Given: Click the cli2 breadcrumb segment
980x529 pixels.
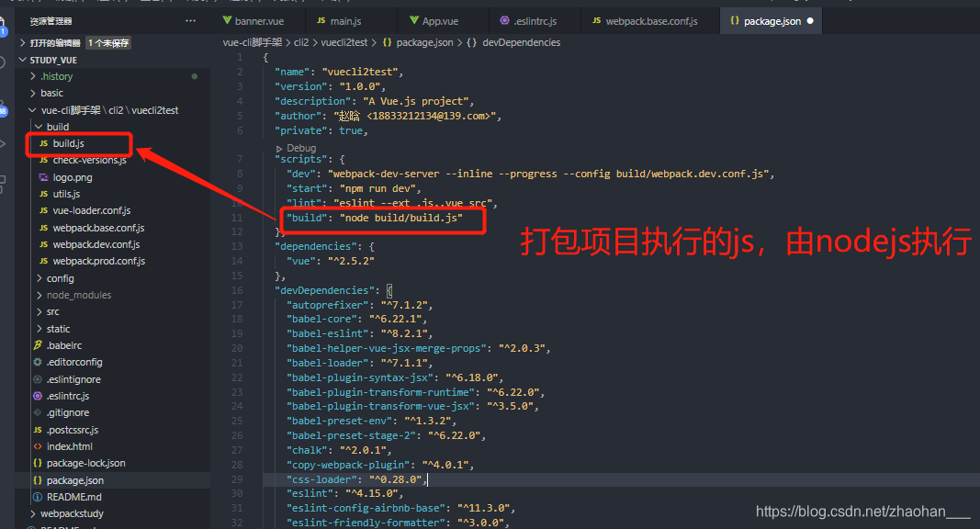Looking at the screenshot, I should click(x=301, y=42).
